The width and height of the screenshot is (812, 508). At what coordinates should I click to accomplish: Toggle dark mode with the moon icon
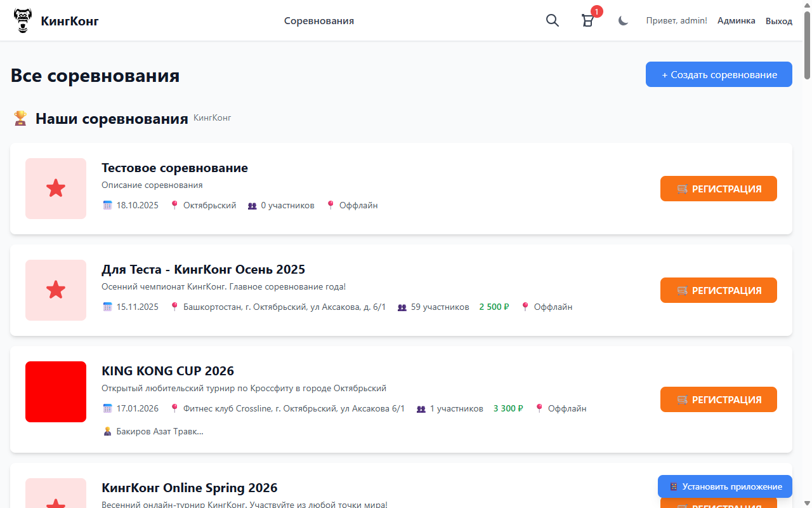[x=623, y=21]
